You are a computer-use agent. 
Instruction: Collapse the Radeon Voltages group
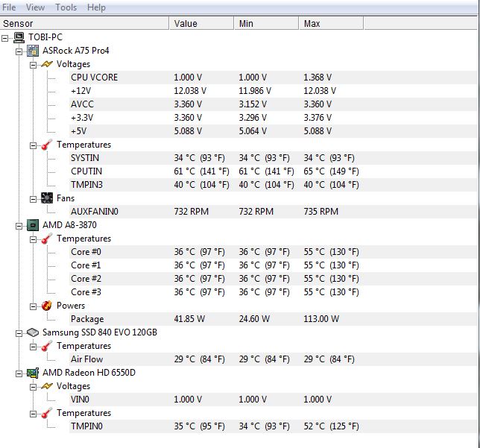click(x=33, y=387)
